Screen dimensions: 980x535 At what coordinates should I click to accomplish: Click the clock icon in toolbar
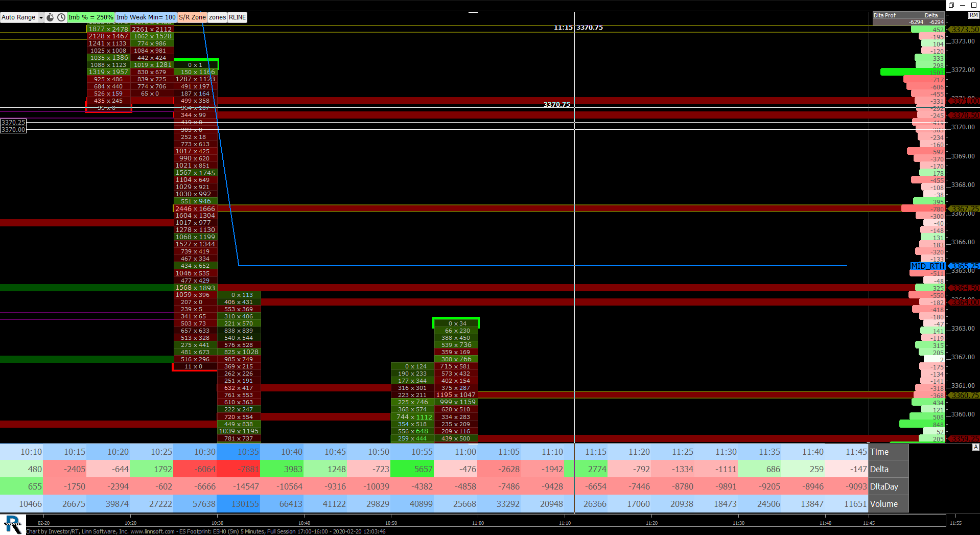61,17
